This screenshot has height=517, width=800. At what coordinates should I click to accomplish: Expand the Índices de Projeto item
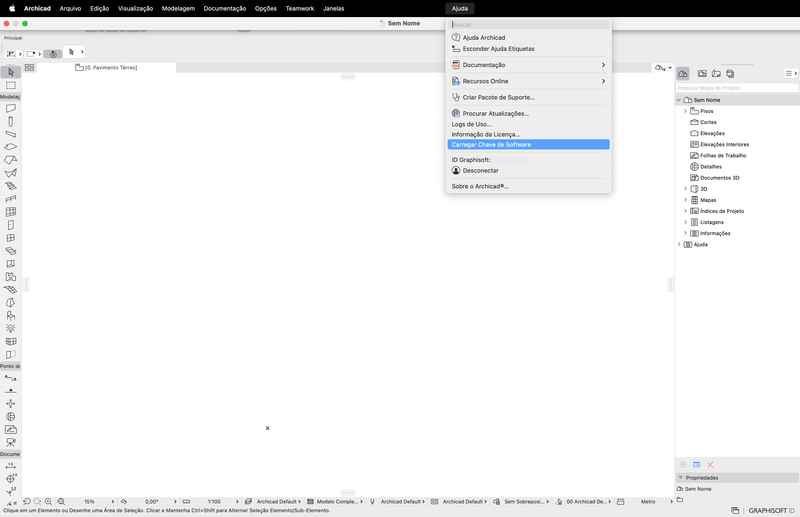point(685,211)
